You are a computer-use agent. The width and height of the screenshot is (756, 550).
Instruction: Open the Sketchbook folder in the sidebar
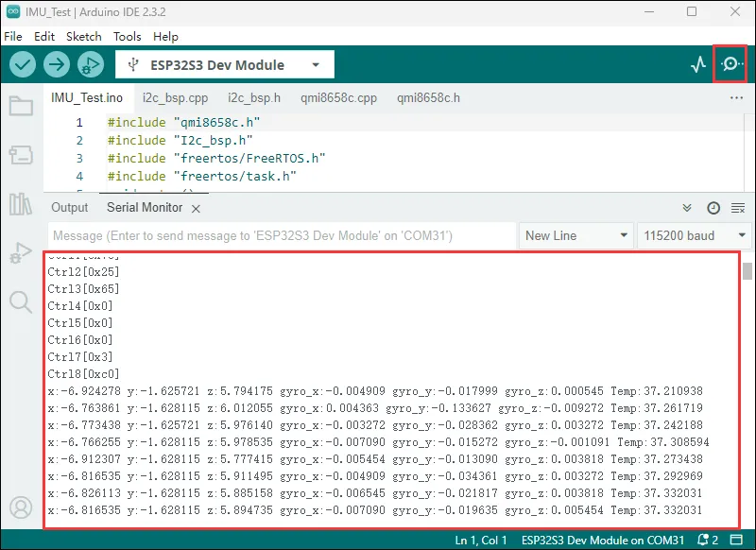(x=21, y=106)
